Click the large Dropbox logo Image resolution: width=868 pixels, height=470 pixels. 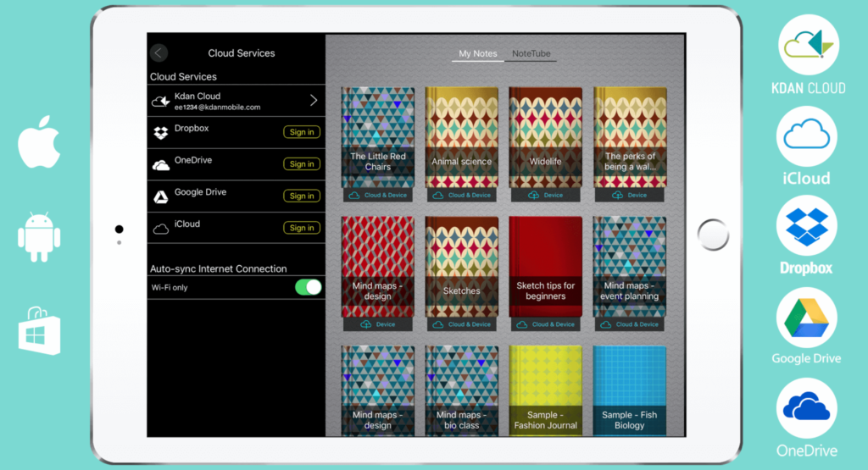807,225
